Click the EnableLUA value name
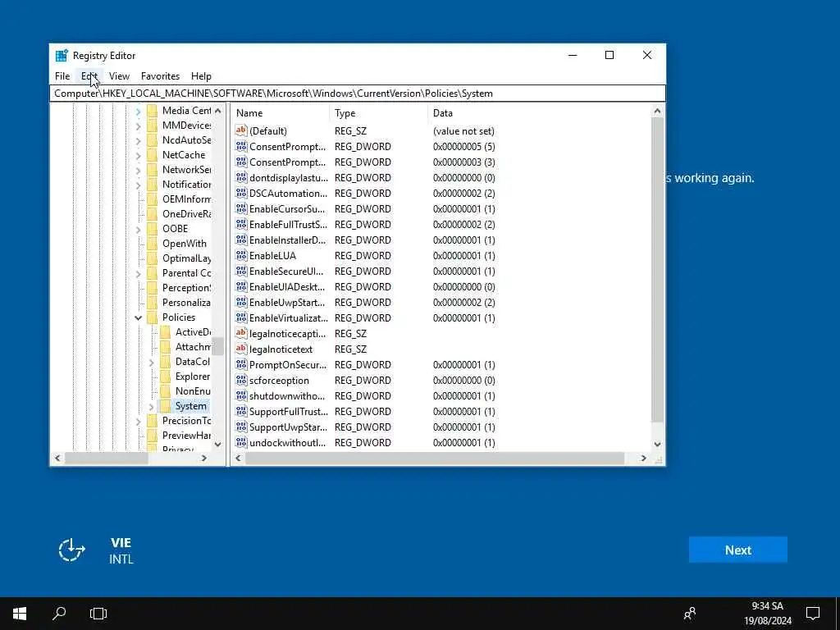This screenshot has width=840, height=630. click(272, 256)
